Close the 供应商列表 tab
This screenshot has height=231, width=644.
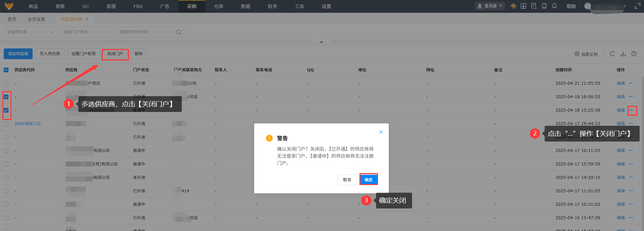[x=87, y=19]
